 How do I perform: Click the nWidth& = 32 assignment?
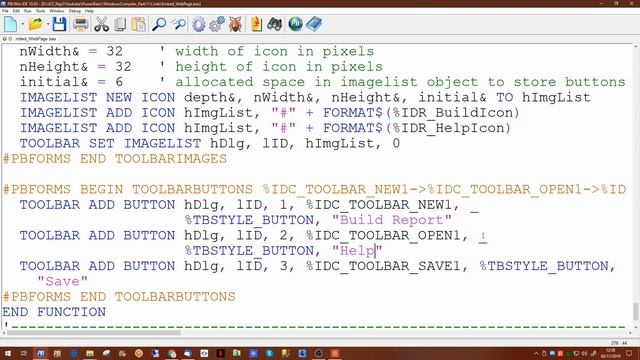(71, 51)
